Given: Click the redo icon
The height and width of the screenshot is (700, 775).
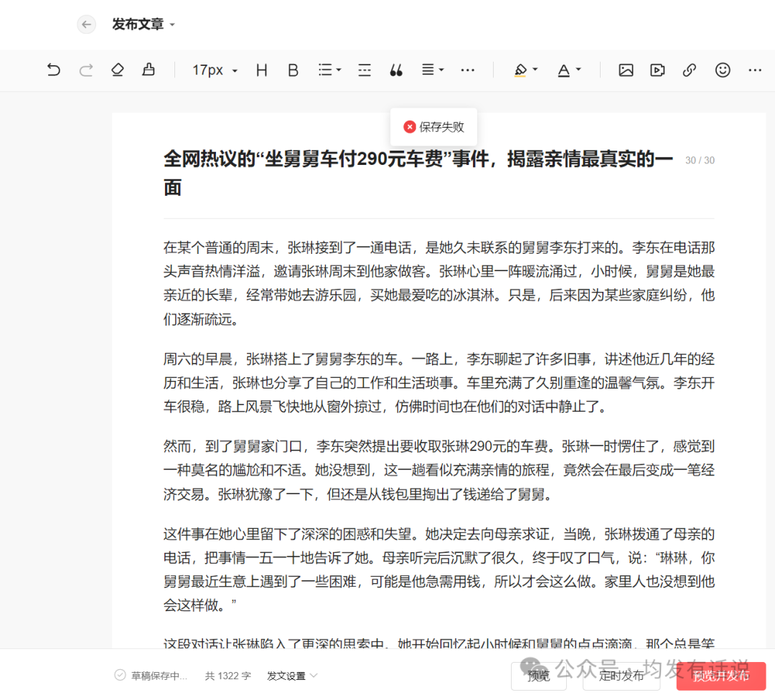Looking at the screenshot, I should click(86, 70).
